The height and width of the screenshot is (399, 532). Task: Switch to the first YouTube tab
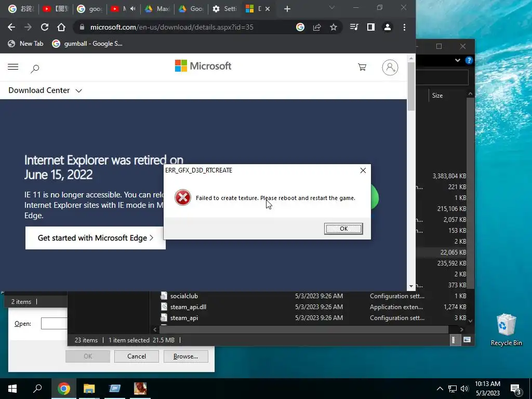[x=55, y=9]
